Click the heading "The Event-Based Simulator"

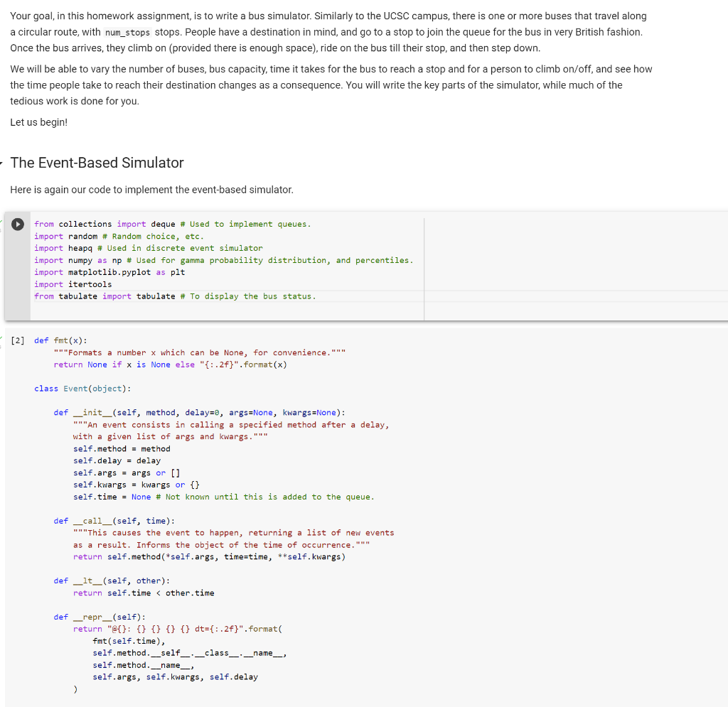(x=97, y=163)
